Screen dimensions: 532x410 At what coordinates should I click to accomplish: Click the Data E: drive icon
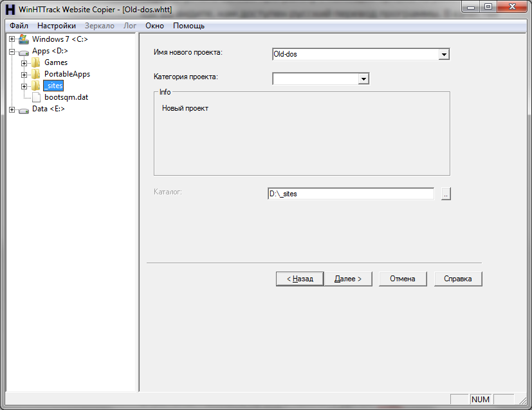24,110
